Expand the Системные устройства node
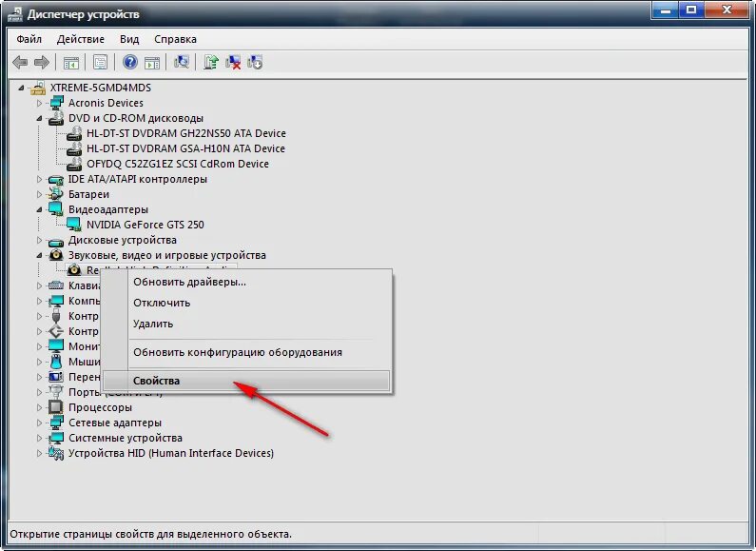 click(39, 438)
